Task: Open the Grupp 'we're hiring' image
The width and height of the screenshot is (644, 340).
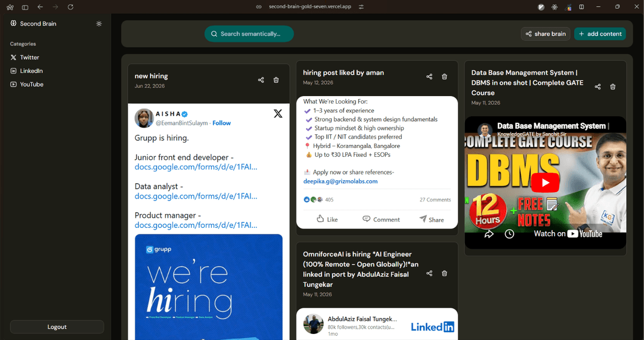Action: pos(209,287)
